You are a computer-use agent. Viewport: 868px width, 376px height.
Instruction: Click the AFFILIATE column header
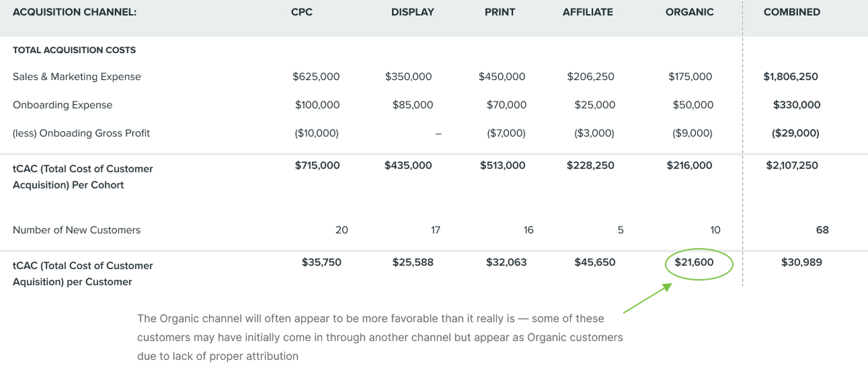point(588,12)
